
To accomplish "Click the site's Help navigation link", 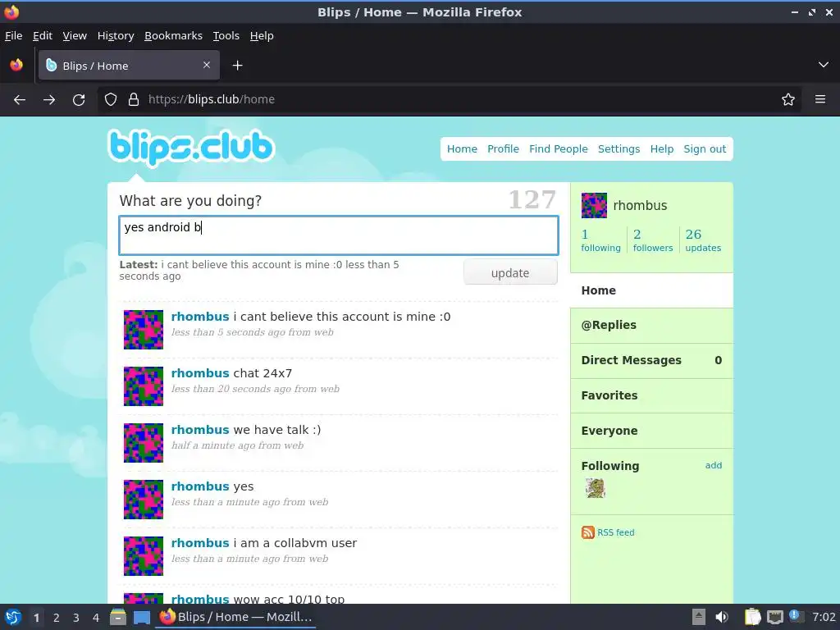I will pyautogui.click(x=662, y=149).
